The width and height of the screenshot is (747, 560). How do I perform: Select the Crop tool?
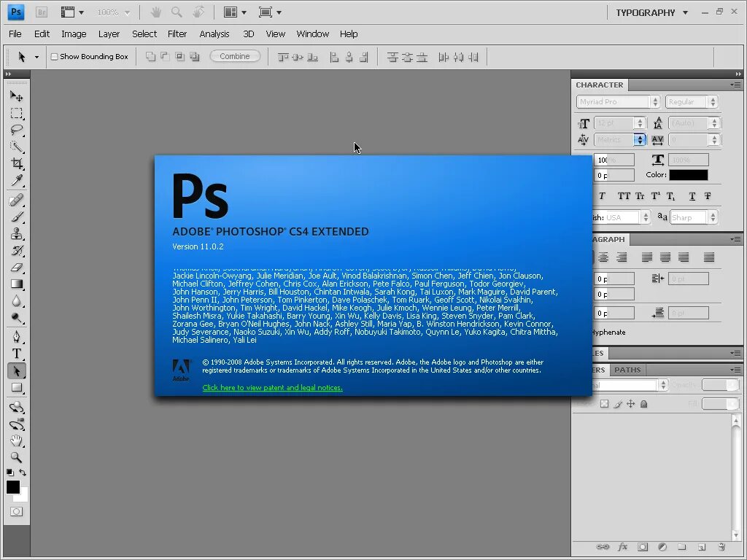(x=17, y=163)
